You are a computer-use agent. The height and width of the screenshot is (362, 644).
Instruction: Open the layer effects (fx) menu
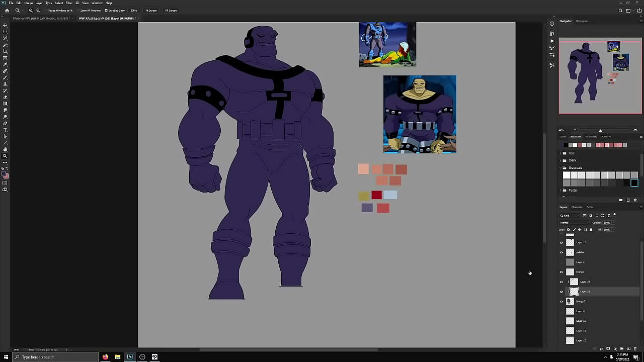(x=602, y=348)
